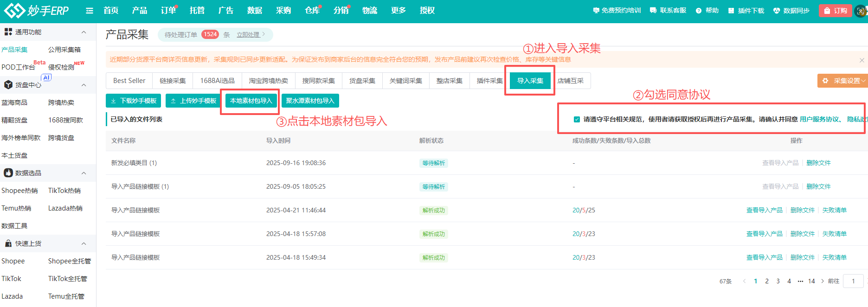Open 采购 menu in top navigation
The height and width of the screenshot is (307, 868).
pyautogui.click(x=283, y=10)
